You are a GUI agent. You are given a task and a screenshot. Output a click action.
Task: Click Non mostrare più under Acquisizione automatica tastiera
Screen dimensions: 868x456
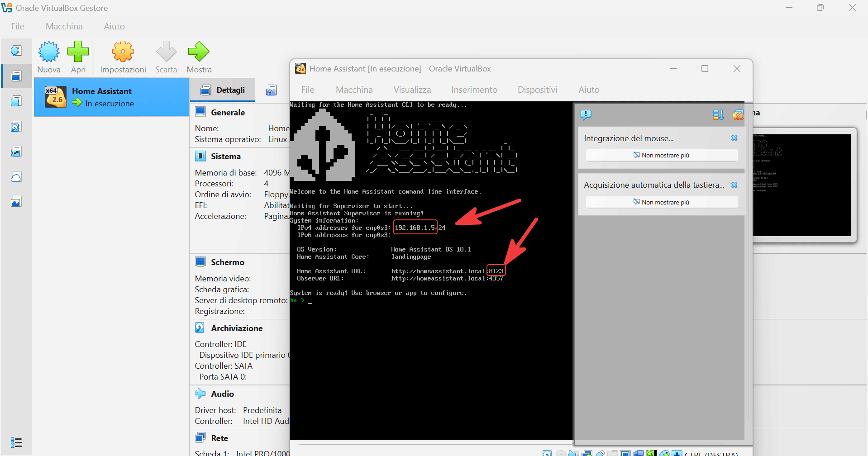pos(662,202)
